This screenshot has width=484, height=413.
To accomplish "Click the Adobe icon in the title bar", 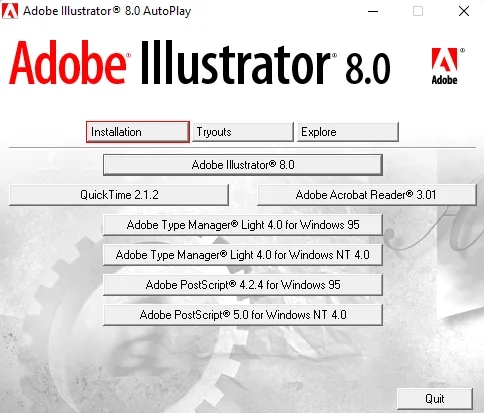I will click(x=10, y=11).
